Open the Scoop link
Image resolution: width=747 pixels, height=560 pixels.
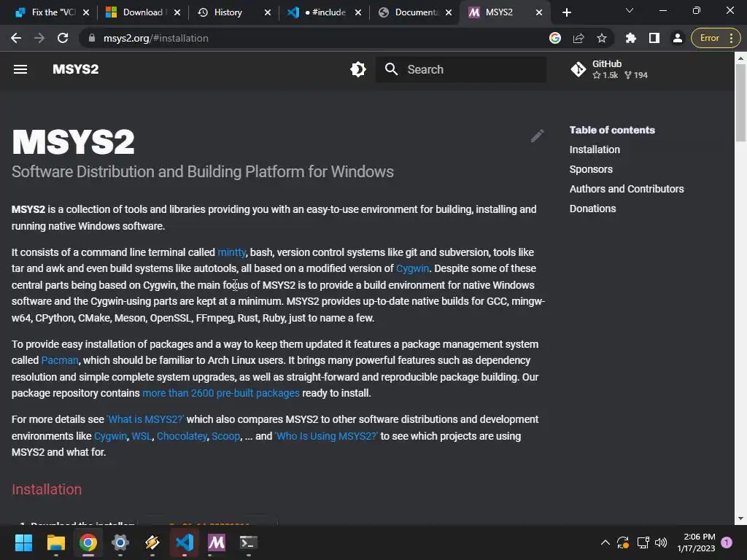pyautogui.click(x=226, y=436)
